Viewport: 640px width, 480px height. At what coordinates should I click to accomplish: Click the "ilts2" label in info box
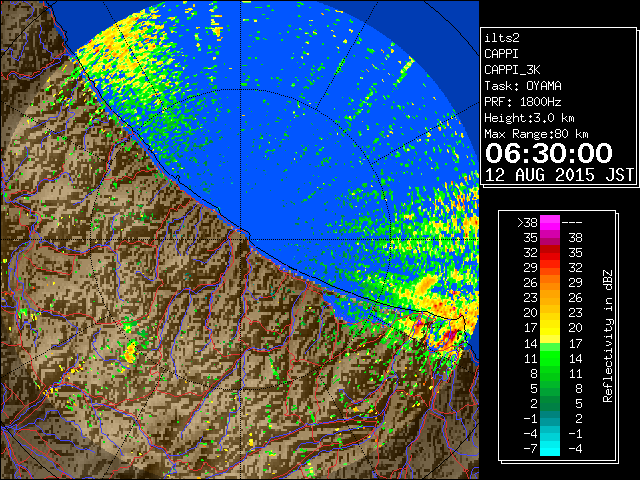click(x=502, y=38)
